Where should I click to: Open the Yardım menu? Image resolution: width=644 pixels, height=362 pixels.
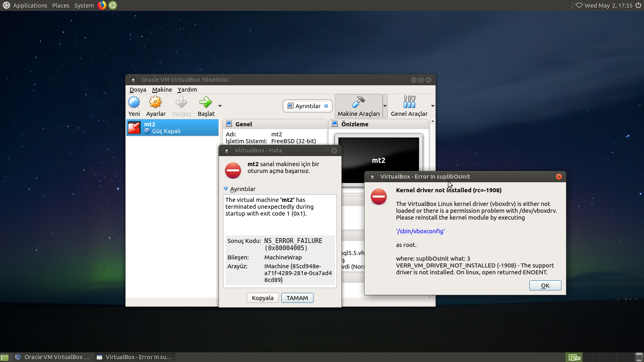tap(187, 90)
